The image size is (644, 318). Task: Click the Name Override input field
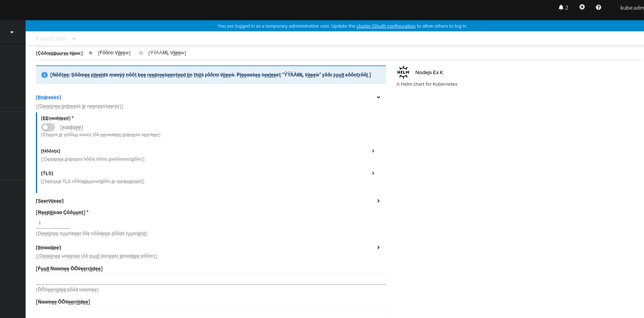211,312
